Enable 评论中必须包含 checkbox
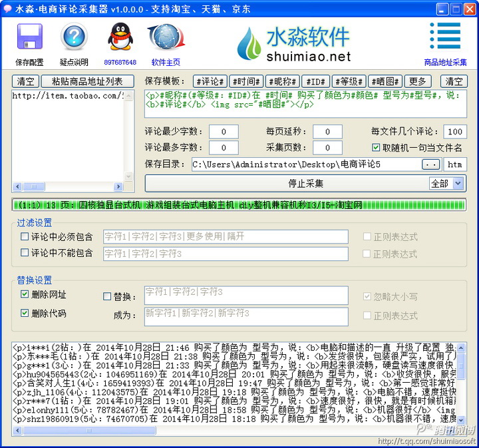Image resolution: width=479 pixels, height=448 pixels. [x=25, y=236]
